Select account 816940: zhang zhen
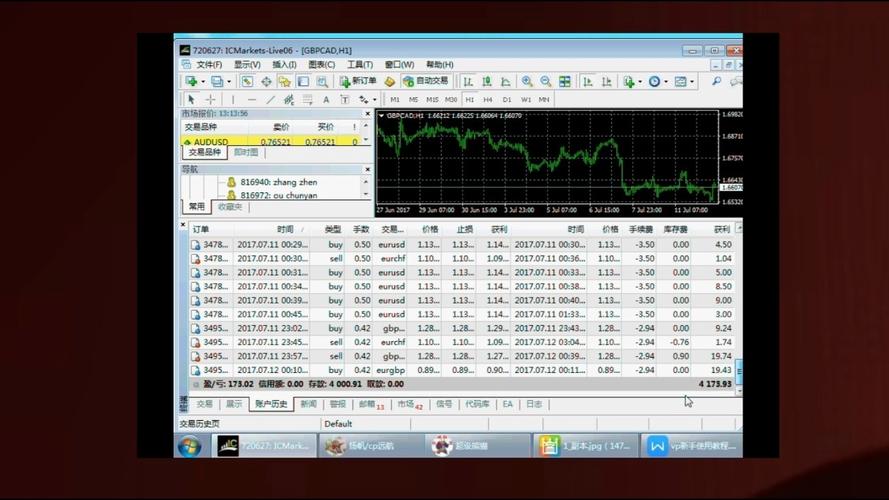Screen dimensions: 889x500 coord(278,183)
